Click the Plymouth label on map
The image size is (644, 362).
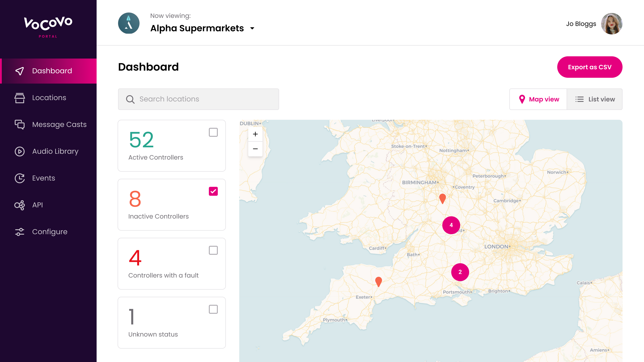334,320
